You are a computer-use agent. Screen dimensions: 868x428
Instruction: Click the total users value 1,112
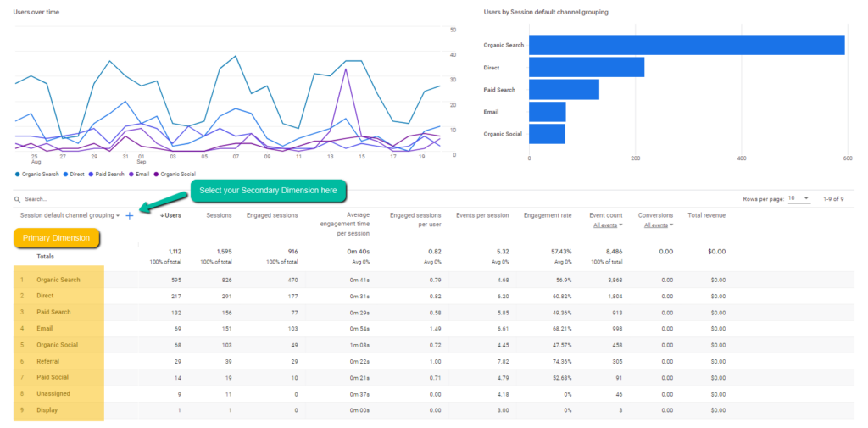[173, 252]
